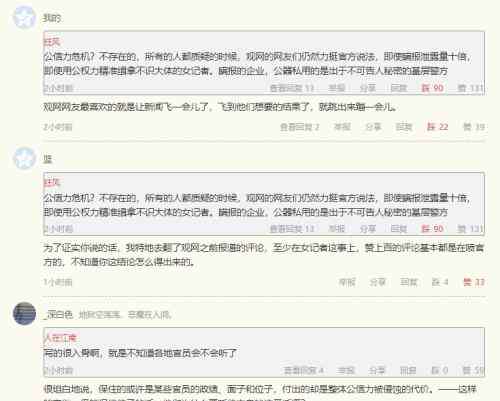Expand 查看回复 4 in the _深白色 quote
This screenshot has width=500, height=401.
(x=304, y=370)
